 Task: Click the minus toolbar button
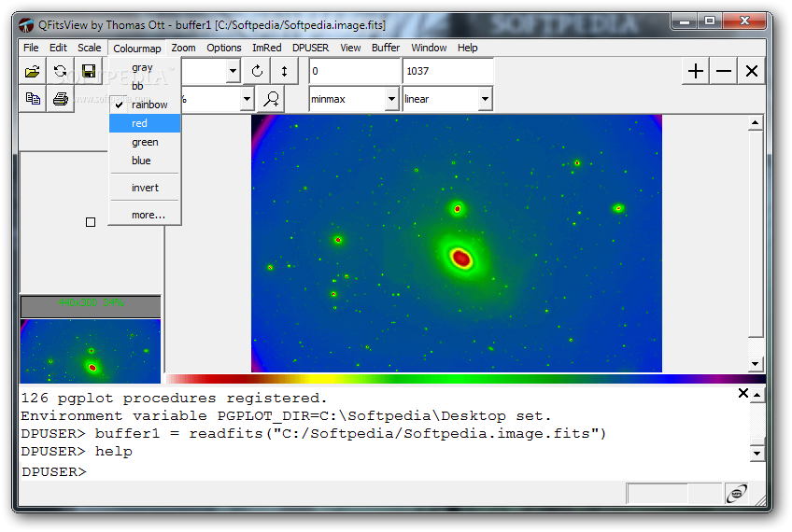(723, 71)
